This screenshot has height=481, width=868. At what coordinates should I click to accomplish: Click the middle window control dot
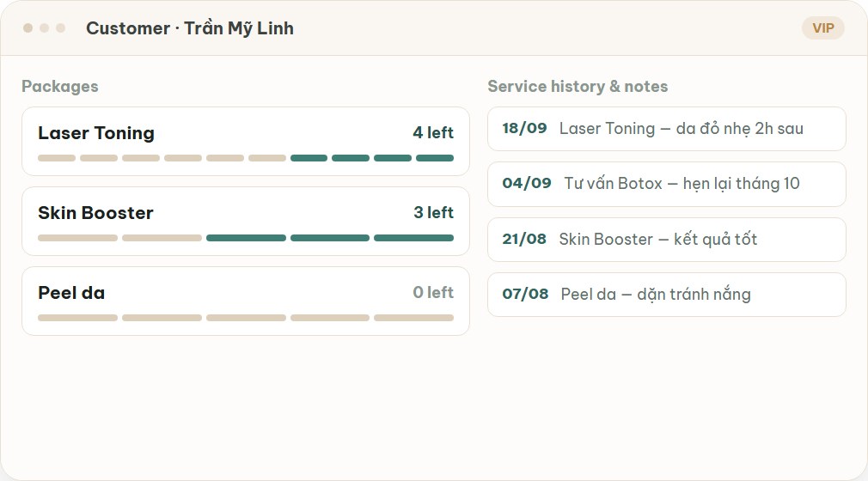[x=45, y=27]
